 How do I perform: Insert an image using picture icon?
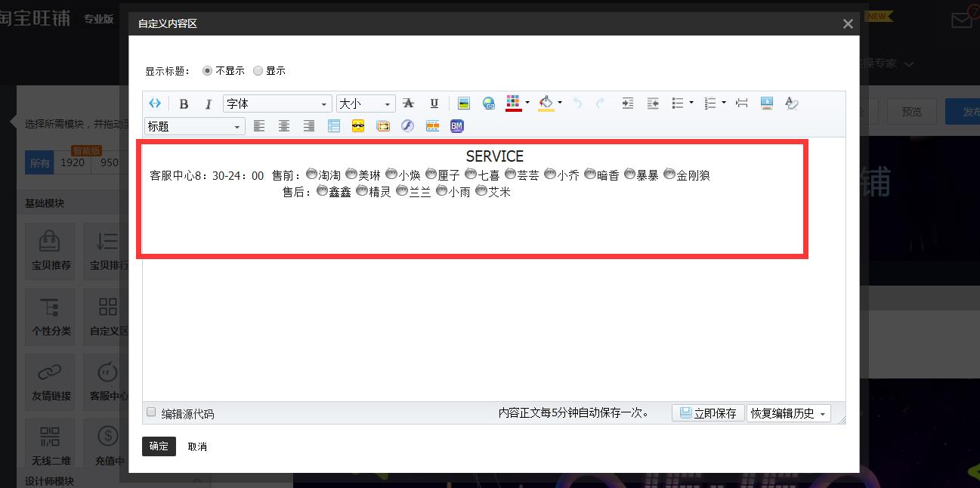pyautogui.click(x=464, y=103)
